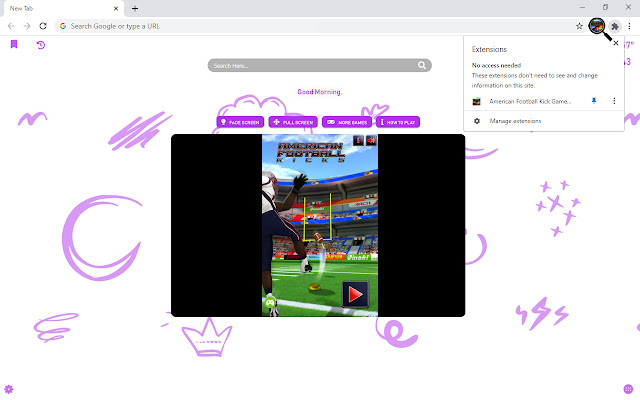Click the search magnifier in the page search bar

(x=422, y=65)
